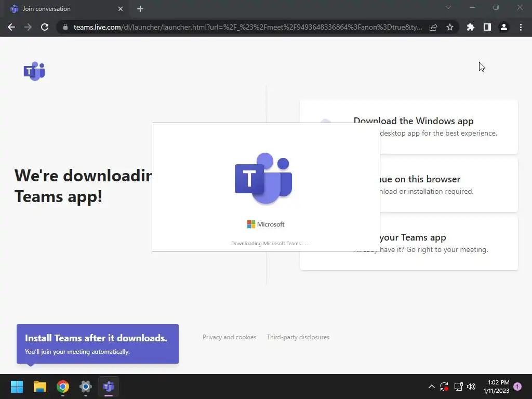Share this page with the share icon

click(433, 27)
